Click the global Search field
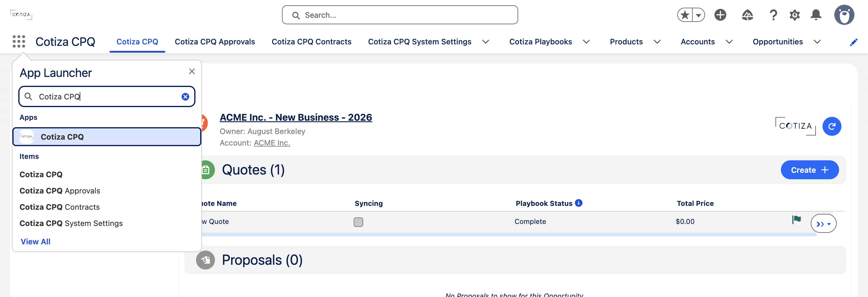The height and width of the screenshot is (297, 868). (400, 15)
